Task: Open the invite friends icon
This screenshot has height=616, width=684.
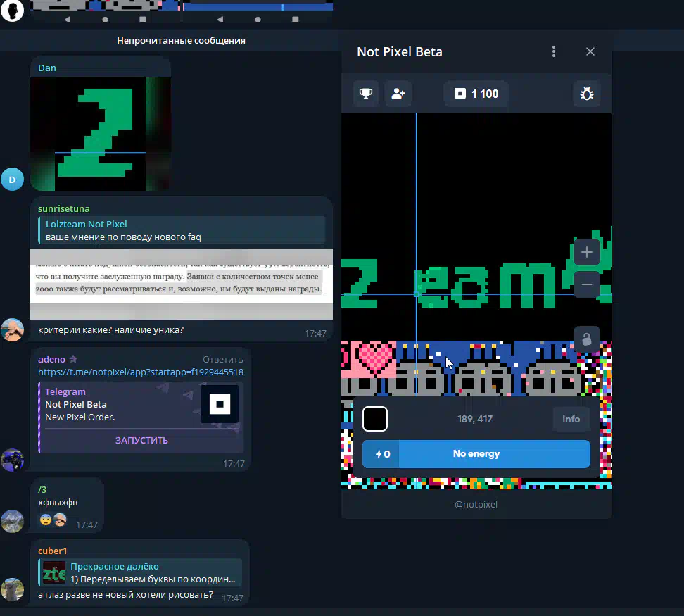Action: tap(398, 94)
